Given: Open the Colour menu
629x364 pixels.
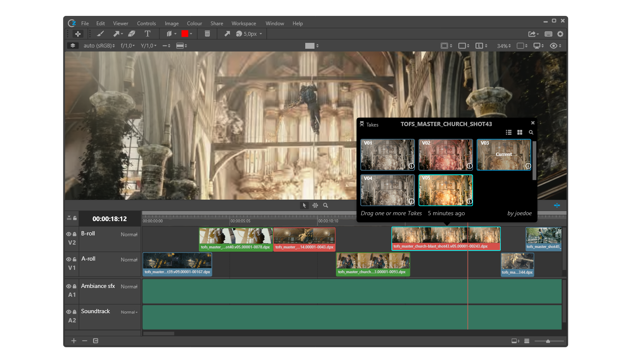Looking at the screenshot, I should pyautogui.click(x=194, y=24).
